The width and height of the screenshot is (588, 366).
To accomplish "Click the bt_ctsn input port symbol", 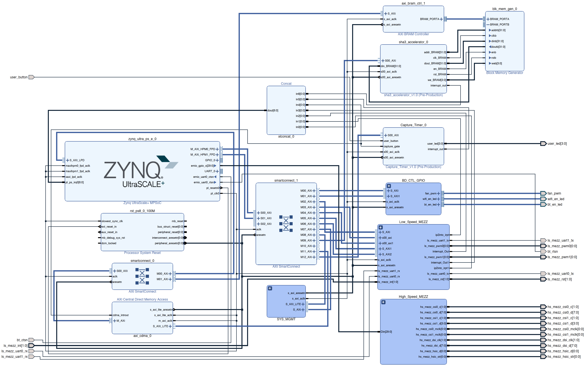I will click(31, 340).
